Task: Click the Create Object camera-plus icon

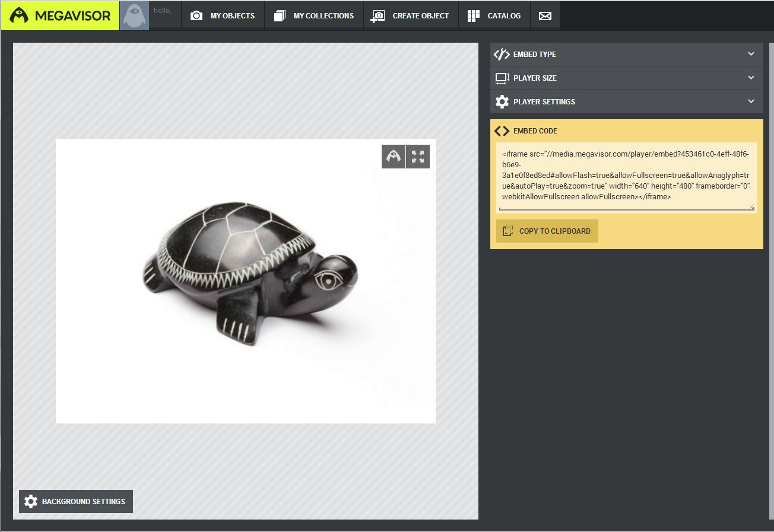Action: click(x=378, y=16)
